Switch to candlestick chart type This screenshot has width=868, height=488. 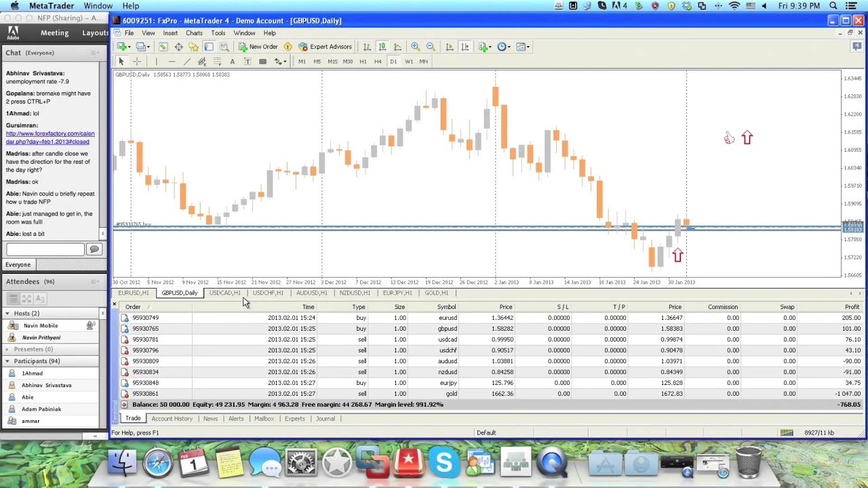point(382,47)
